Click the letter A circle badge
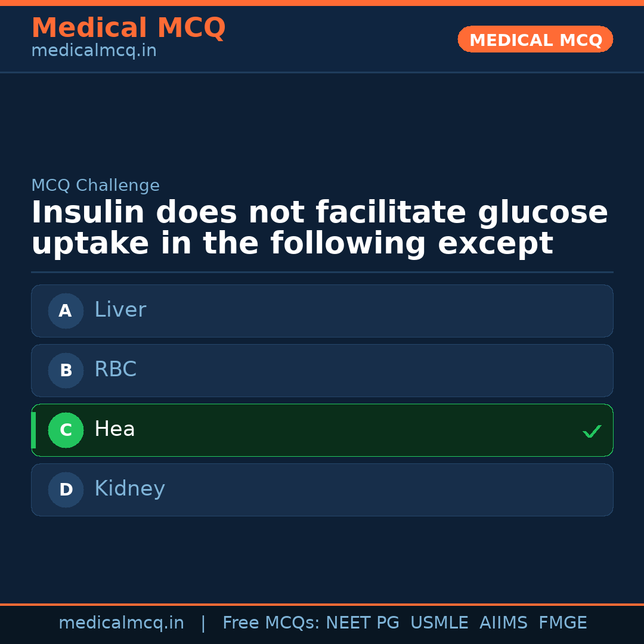Screen dimensions: 644x644 coord(66,311)
